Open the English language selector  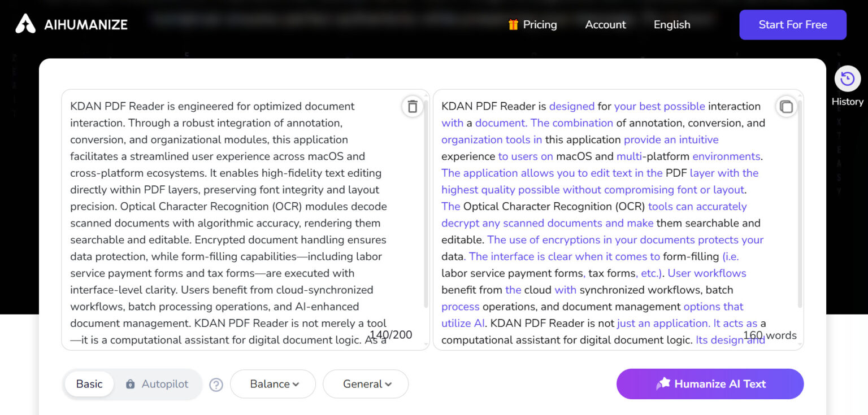(x=671, y=25)
